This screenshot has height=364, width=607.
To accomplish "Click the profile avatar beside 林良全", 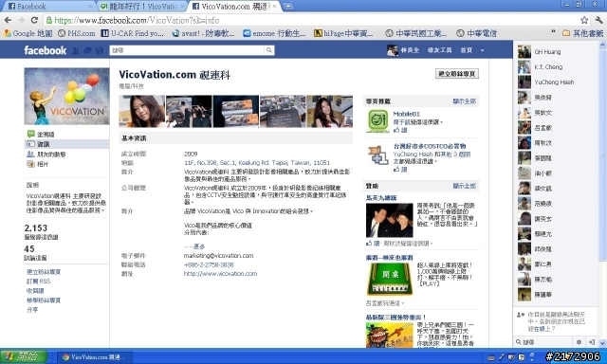I will [392, 50].
